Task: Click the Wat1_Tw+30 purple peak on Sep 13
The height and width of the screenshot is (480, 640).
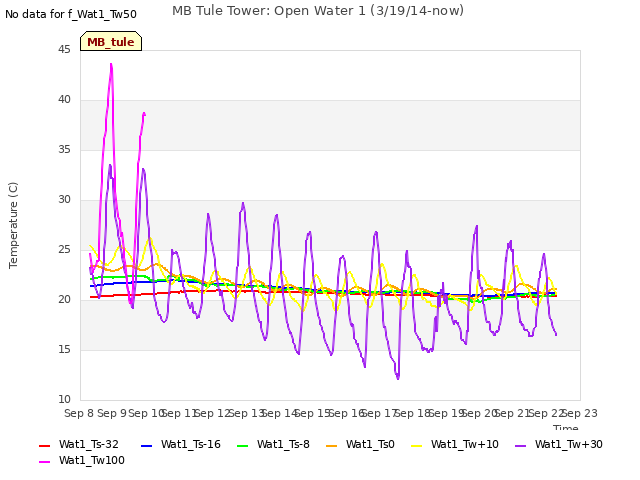Action: [x=243, y=203]
